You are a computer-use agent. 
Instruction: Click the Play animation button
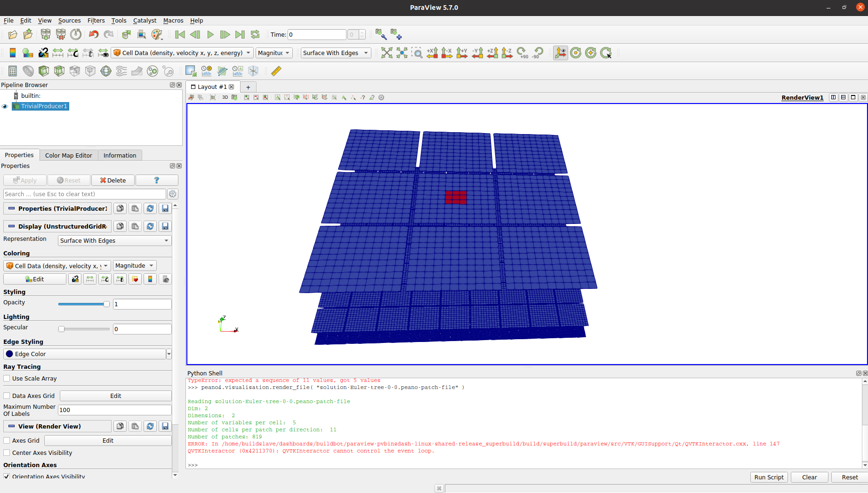click(x=210, y=34)
